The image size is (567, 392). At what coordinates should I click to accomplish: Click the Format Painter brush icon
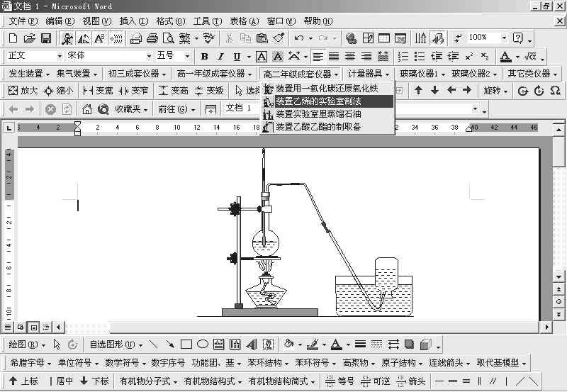click(279, 38)
